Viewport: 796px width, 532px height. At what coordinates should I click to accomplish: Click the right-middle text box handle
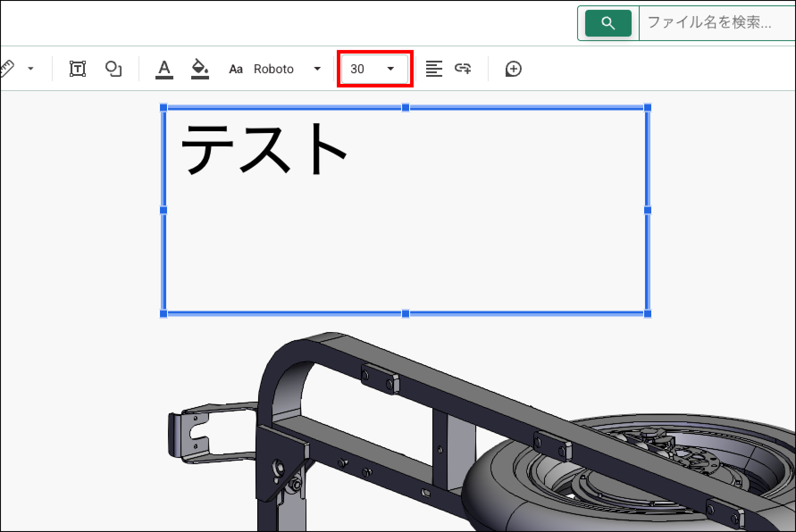click(x=647, y=210)
